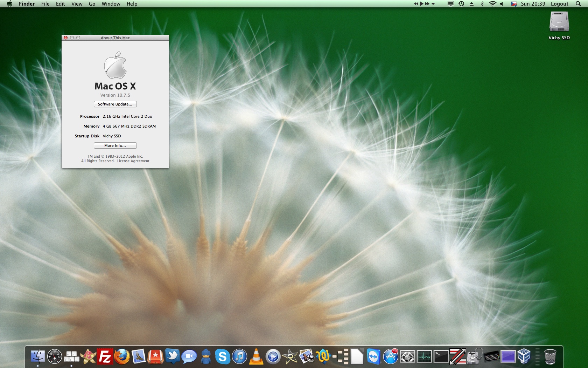Open Terminal from the dock

(x=441, y=357)
